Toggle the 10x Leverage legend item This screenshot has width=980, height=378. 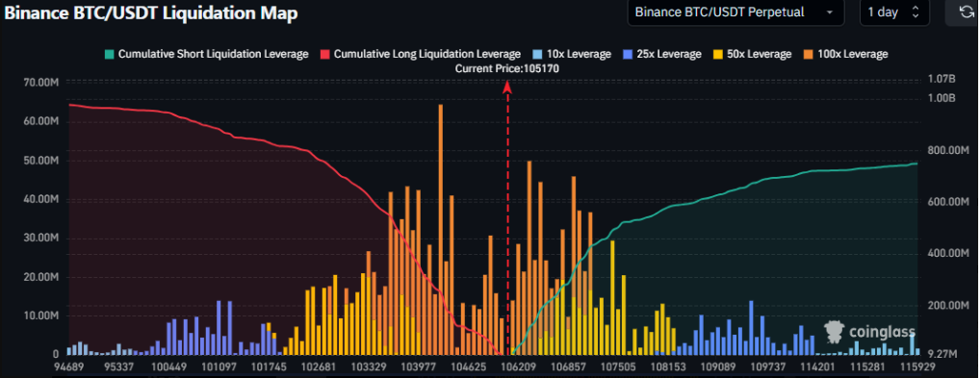click(x=571, y=55)
